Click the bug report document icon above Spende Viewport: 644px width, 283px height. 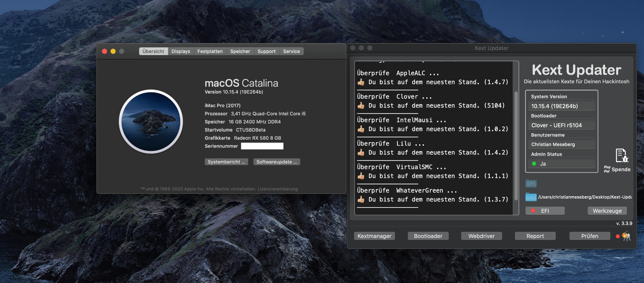click(622, 155)
